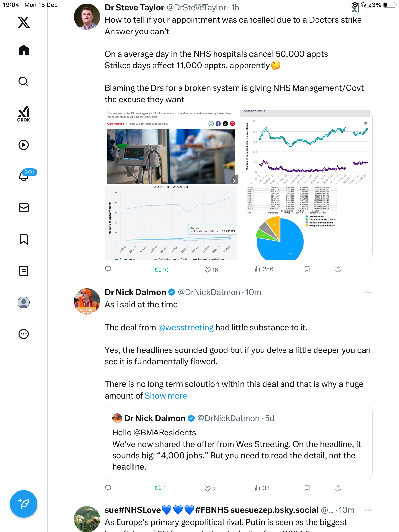Image resolution: width=399 pixels, height=532 pixels.
Task: Open the more menu in left sidebar
Action: 24,334
